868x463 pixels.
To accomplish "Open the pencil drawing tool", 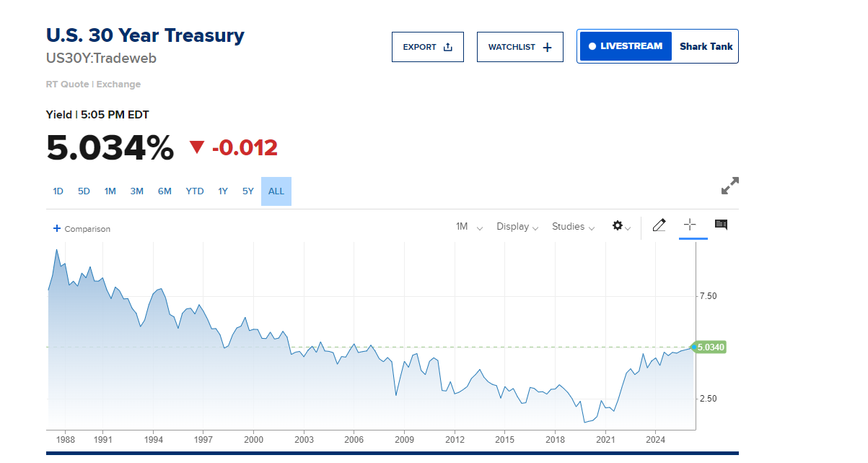I will tap(659, 225).
